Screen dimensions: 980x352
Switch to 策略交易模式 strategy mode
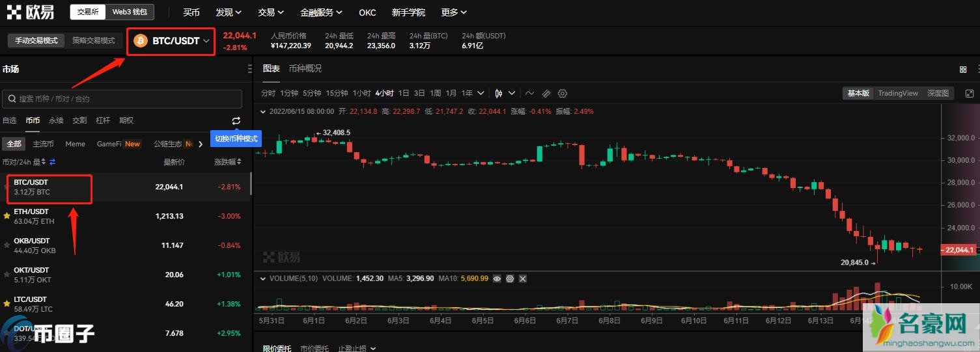click(x=94, y=40)
